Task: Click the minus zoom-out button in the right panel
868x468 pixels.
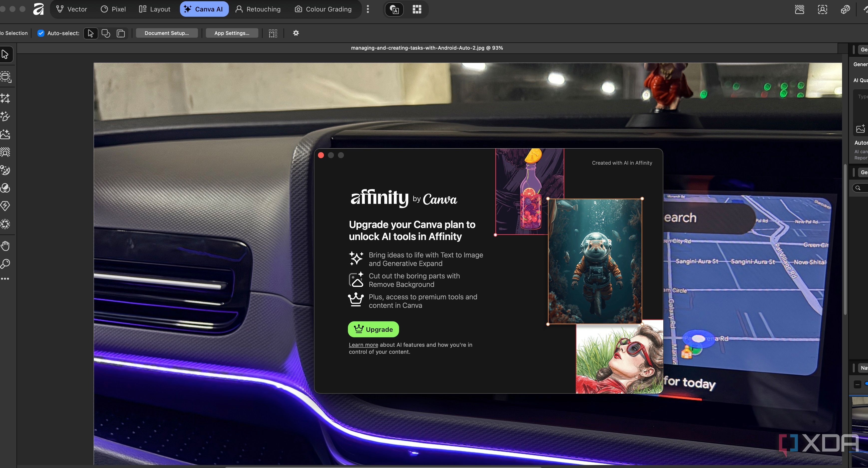Action: click(x=858, y=384)
